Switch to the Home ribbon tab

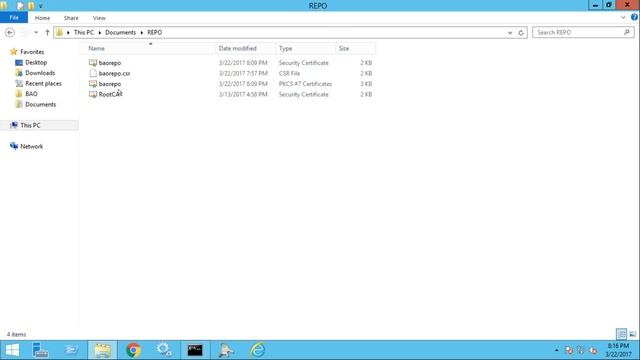42,18
